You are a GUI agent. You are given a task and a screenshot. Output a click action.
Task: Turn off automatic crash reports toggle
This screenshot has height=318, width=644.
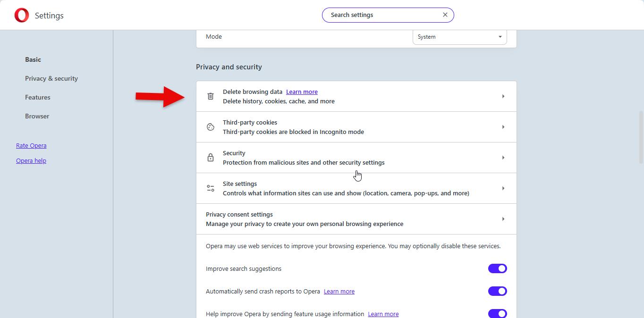click(497, 291)
